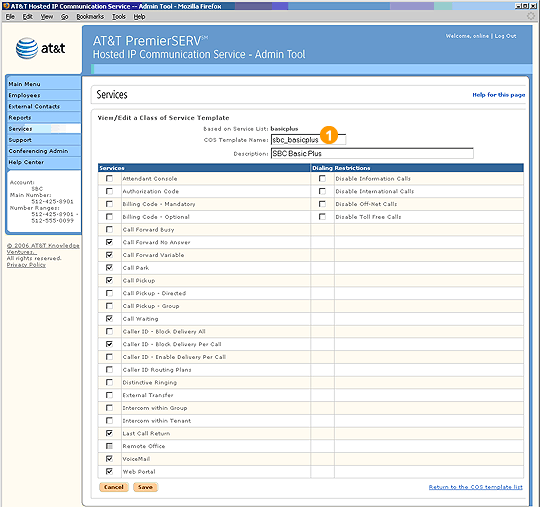Check Disable Off-Net Calls

point(322,204)
